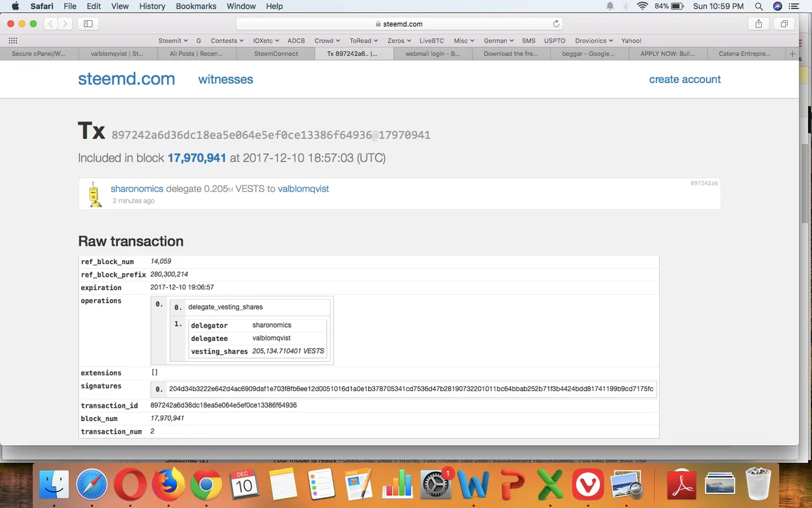Launch Opera from the Dock

tap(130, 486)
